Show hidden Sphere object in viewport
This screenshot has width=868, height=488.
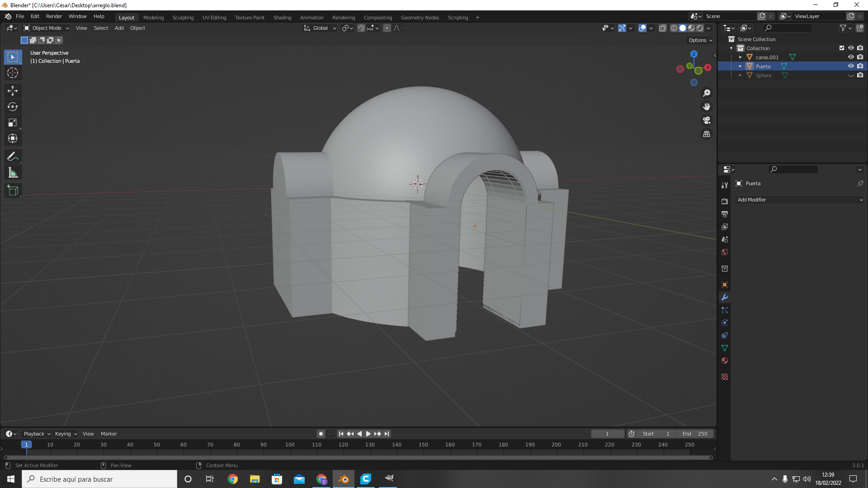pos(851,75)
